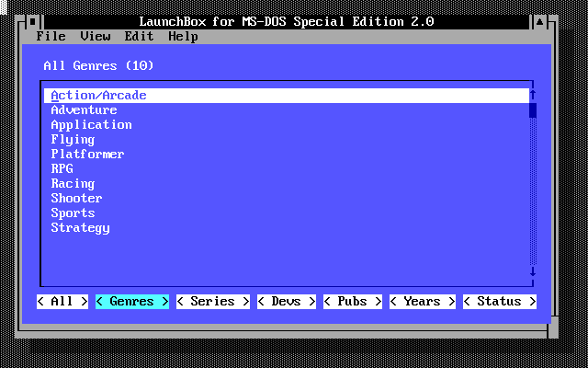Click the scrollbar thumb in genre list
This screenshot has height=368, width=588.
tap(533, 110)
